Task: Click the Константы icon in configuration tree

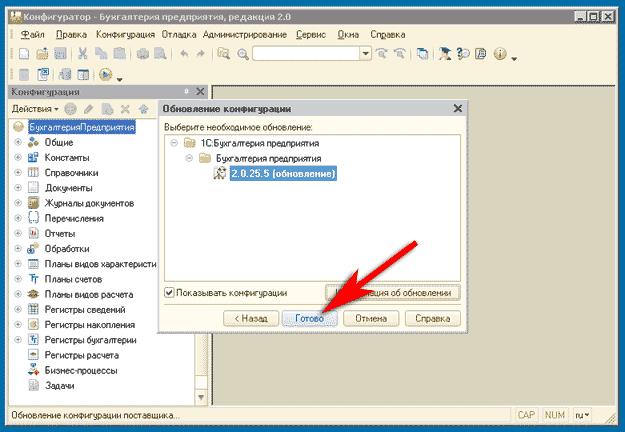Action: pyautogui.click(x=34, y=158)
